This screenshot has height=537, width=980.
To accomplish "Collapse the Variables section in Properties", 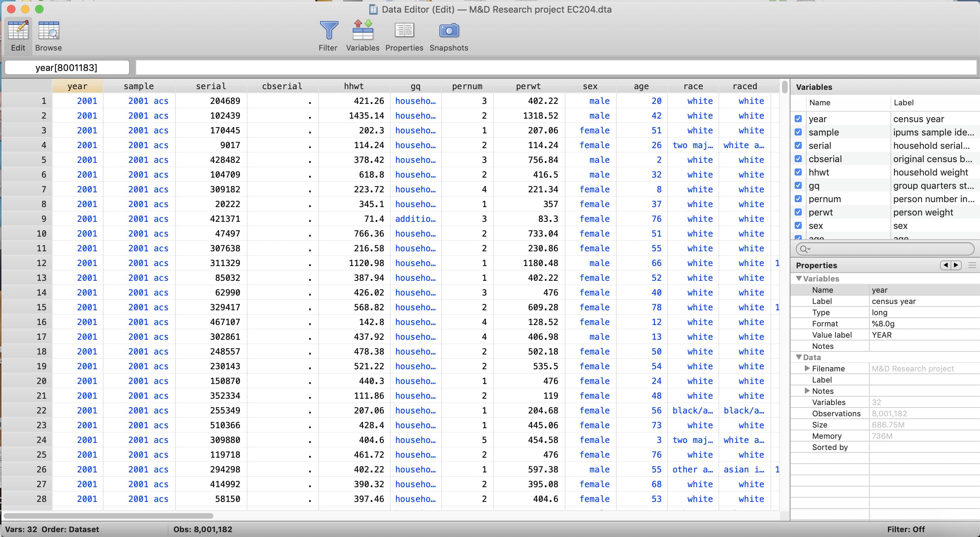I will pos(799,278).
